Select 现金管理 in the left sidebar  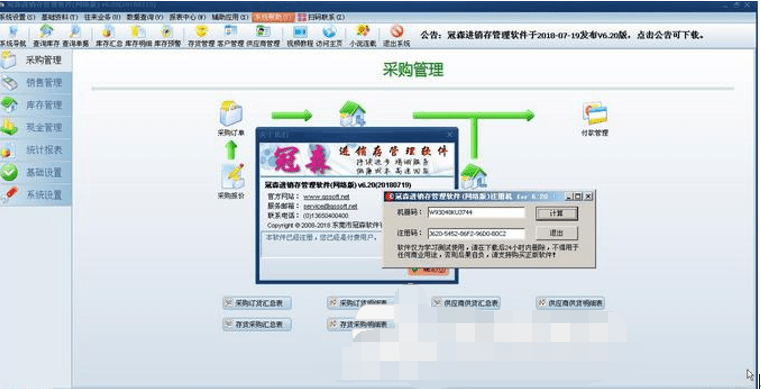tap(36, 128)
